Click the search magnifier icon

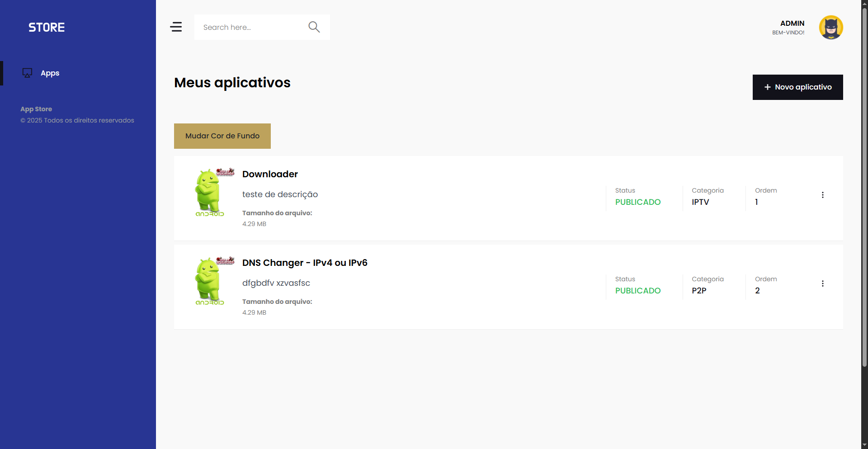click(314, 27)
